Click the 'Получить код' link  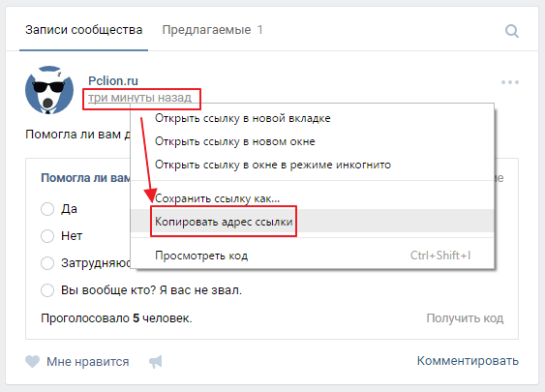(465, 318)
